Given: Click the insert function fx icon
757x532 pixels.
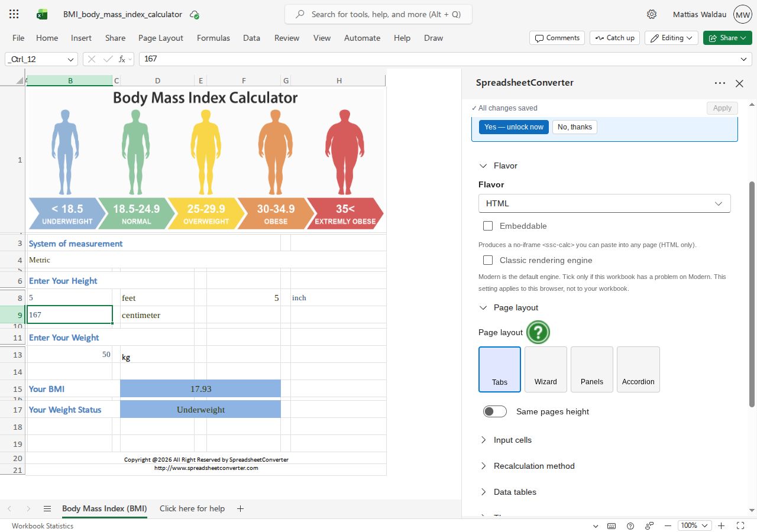Looking at the screenshot, I should (x=122, y=59).
